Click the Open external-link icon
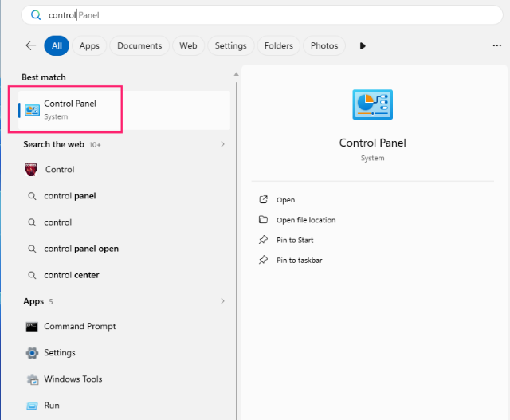Image resolution: width=510 pixels, height=420 pixels. tap(263, 199)
